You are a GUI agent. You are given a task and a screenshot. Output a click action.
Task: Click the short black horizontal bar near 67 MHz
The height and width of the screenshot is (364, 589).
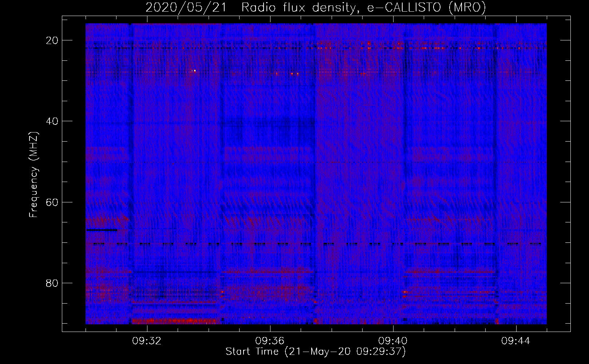click(102, 230)
